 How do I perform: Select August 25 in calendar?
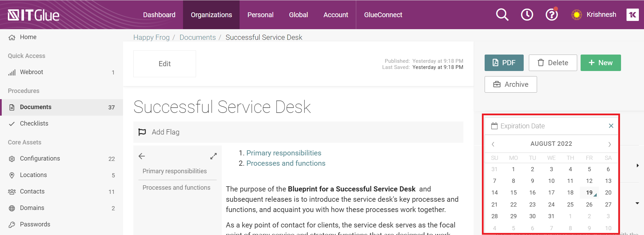coord(570,204)
